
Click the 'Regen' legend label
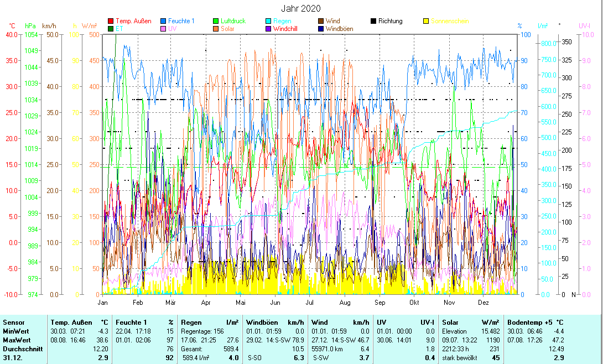(x=282, y=21)
